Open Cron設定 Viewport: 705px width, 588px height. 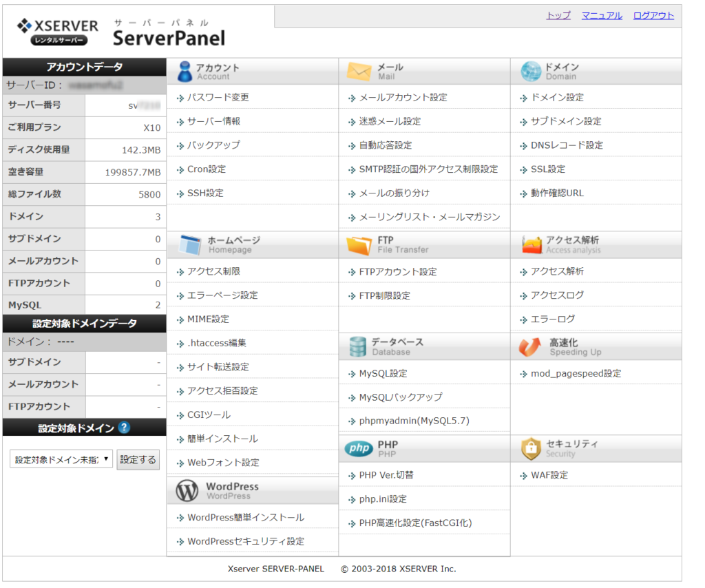pos(207,169)
